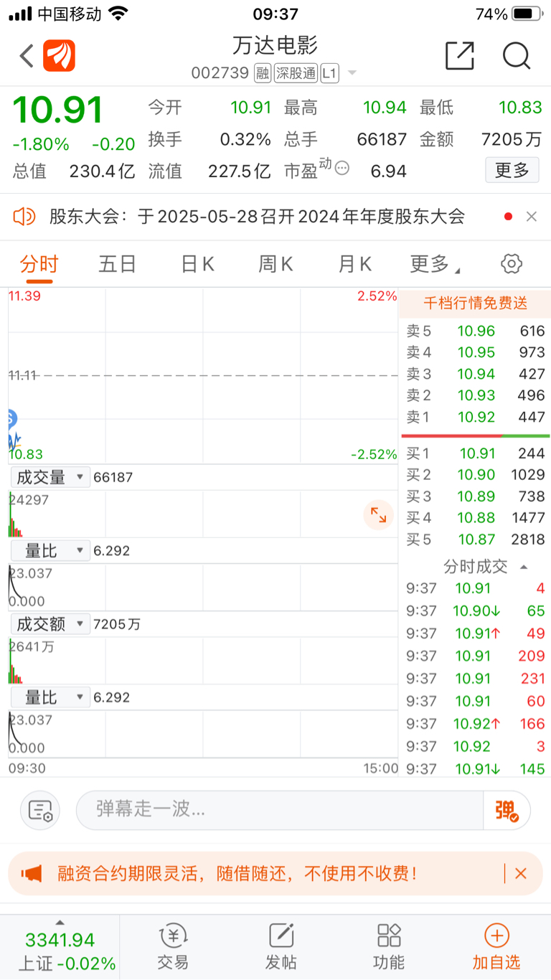
Task: Click the 更多 button in quote header
Action: [512, 170]
